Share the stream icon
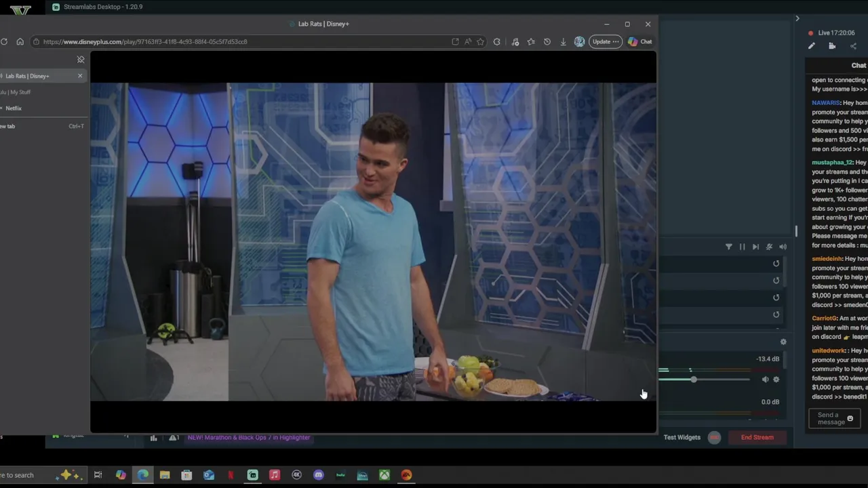The width and height of the screenshot is (868, 488). point(853,46)
